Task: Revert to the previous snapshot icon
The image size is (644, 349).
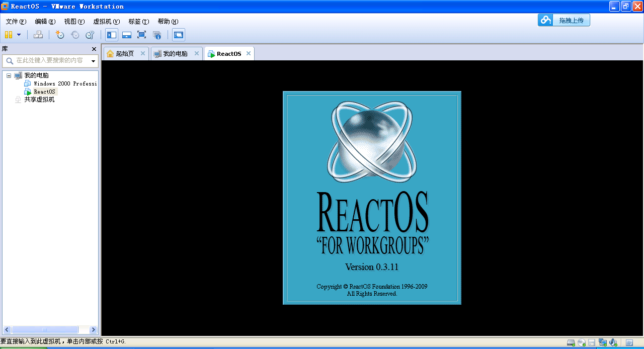Action: (75, 35)
